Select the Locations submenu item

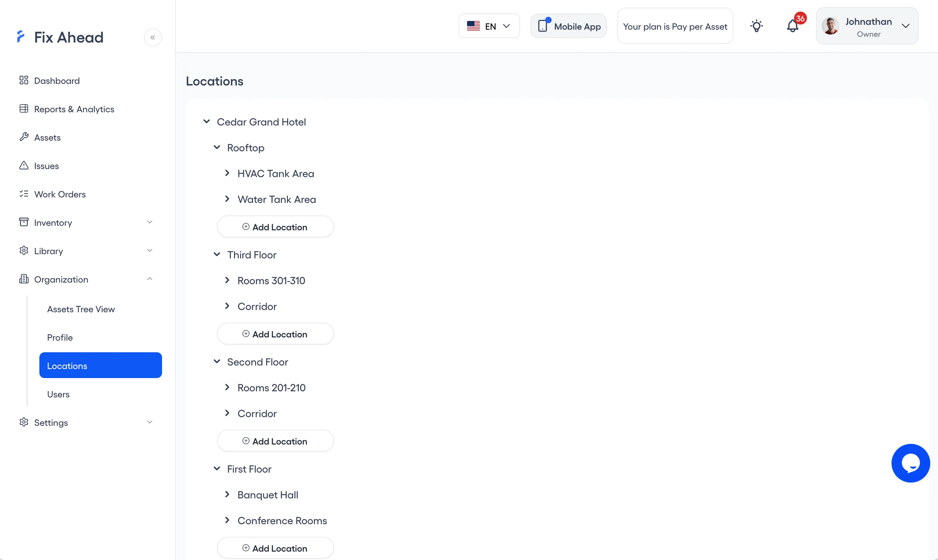(x=100, y=365)
